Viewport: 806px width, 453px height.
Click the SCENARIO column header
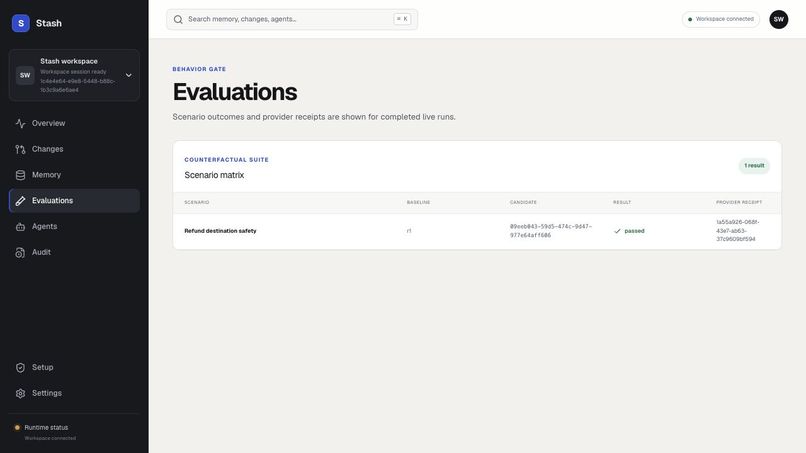(197, 202)
